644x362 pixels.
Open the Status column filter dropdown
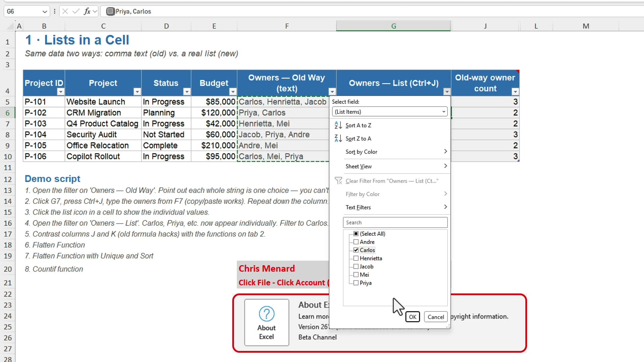pos(187,92)
